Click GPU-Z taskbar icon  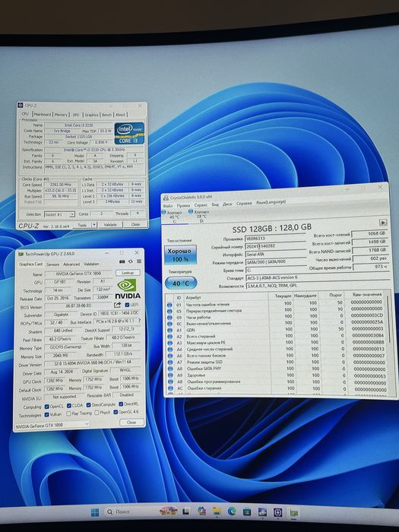(x=293, y=513)
